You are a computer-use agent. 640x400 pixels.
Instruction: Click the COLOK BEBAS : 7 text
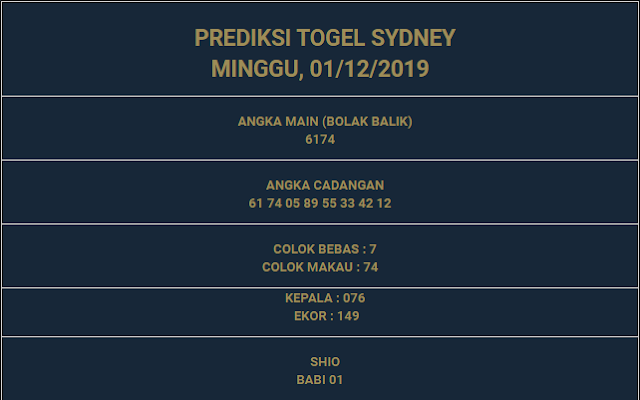325,249
